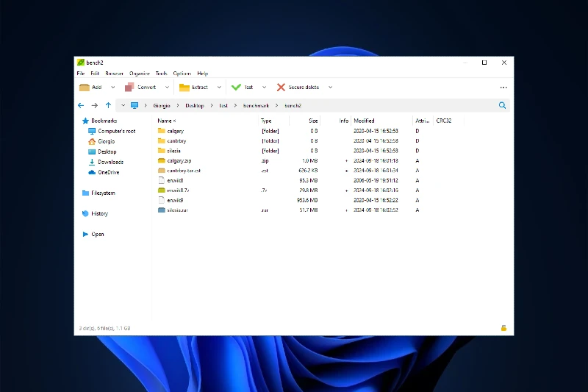Click the padlock password icon in status bar

[x=503, y=328]
